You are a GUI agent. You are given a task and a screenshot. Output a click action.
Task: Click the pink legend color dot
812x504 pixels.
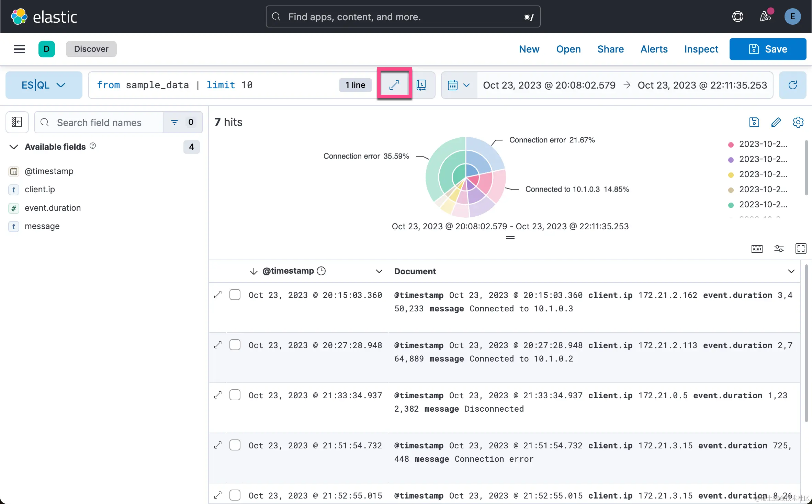tap(731, 145)
